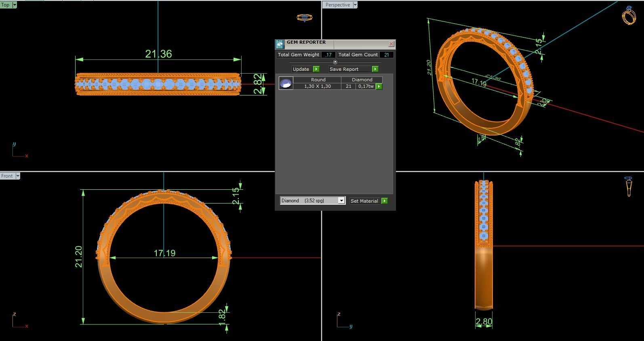Select the 1,30 X 1,30 size cell
644x341 pixels.
pyautogui.click(x=318, y=87)
